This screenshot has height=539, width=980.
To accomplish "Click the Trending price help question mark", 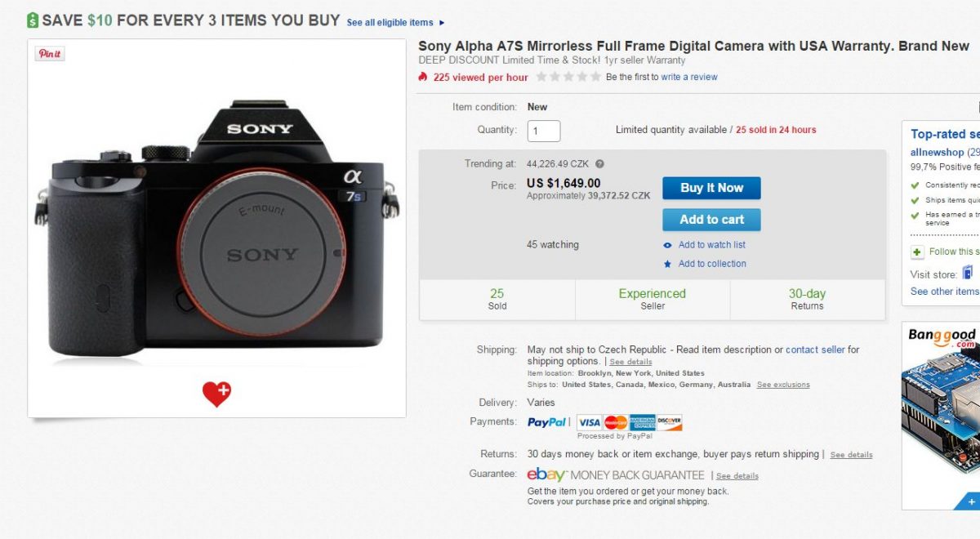I will click(x=599, y=163).
